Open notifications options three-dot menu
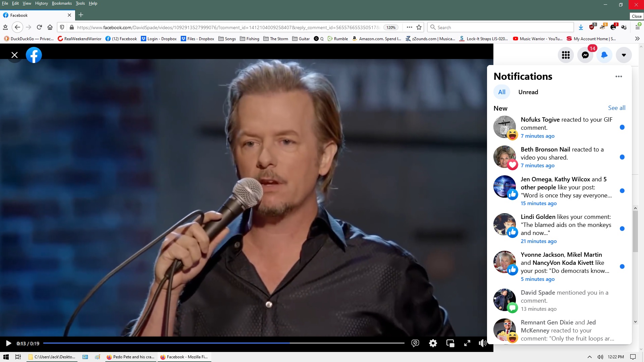The height and width of the screenshot is (362, 644). tap(619, 76)
